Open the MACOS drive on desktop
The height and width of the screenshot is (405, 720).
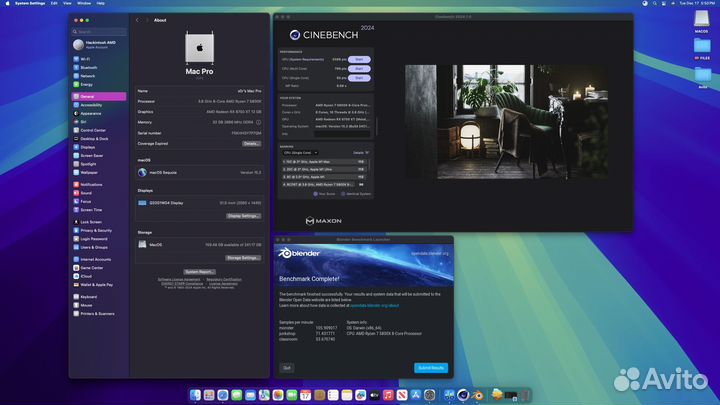701,22
